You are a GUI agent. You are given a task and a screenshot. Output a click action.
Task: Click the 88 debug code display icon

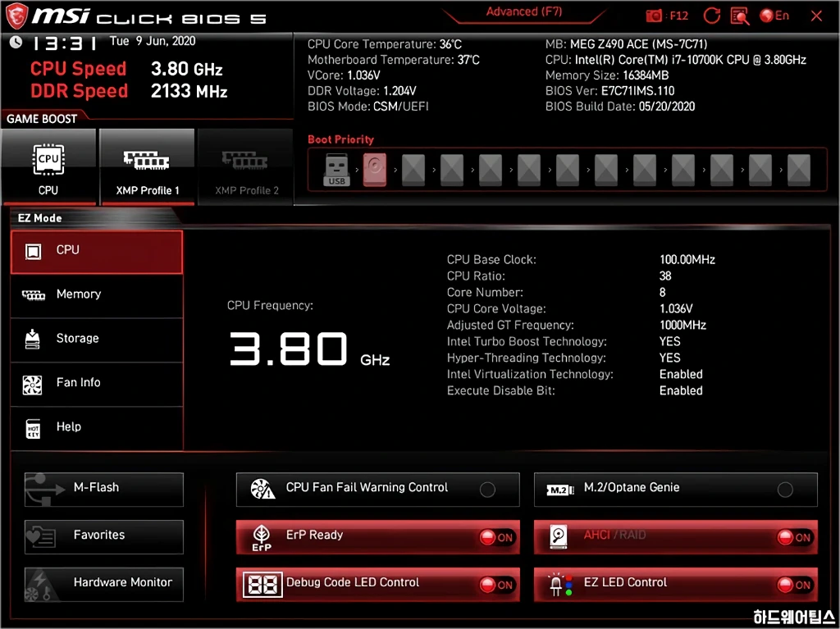pos(262,585)
